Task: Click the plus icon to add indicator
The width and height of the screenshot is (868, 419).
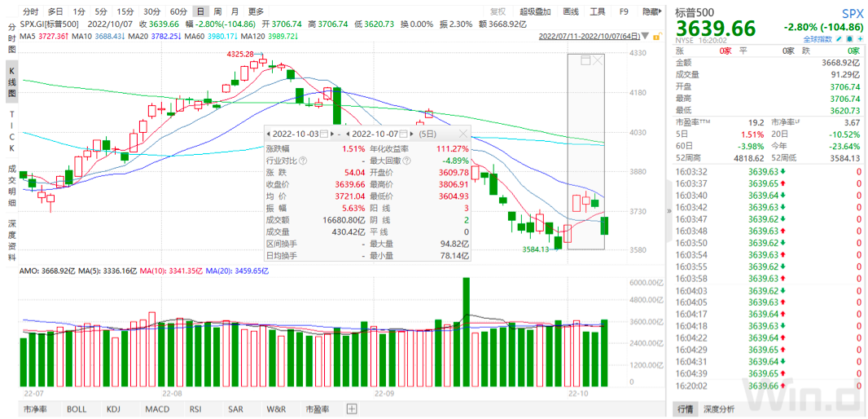Action: tap(352, 408)
